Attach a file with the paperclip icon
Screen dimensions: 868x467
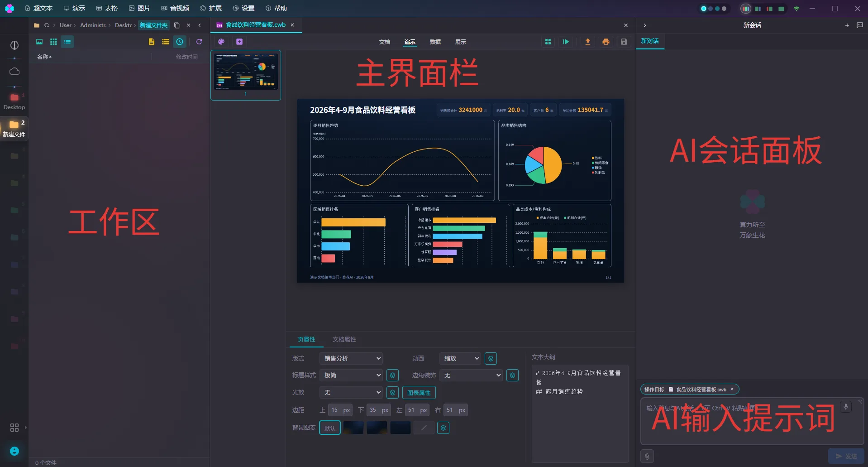click(647, 456)
